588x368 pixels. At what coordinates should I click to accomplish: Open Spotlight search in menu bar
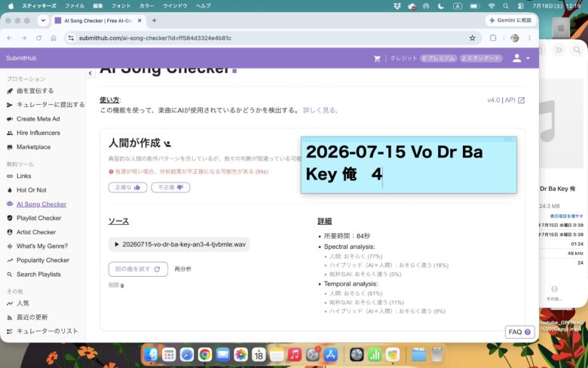[x=506, y=6]
